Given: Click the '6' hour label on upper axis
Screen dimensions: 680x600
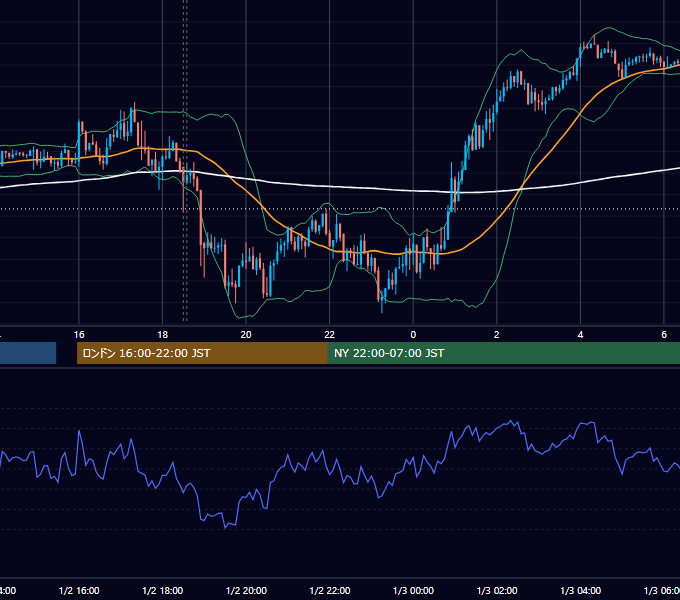Looking at the screenshot, I should pyautogui.click(x=664, y=335).
